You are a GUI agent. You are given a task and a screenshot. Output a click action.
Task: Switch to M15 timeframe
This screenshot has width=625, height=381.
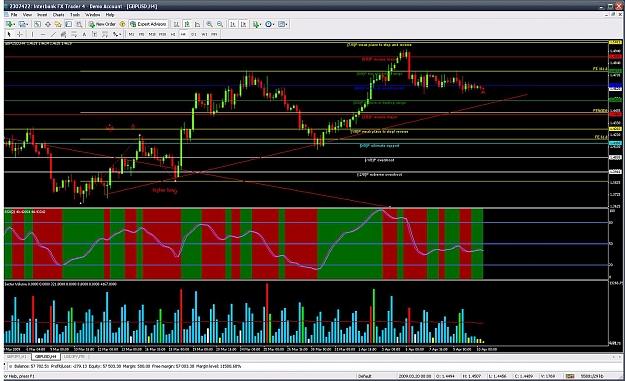(152, 34)
